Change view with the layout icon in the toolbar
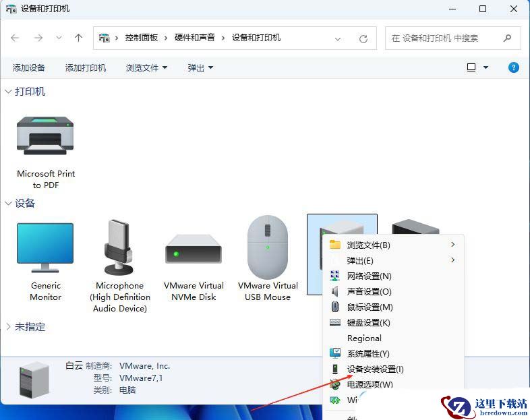The width and height of the screenshot is (530, 420). click(x=471, y=67)
